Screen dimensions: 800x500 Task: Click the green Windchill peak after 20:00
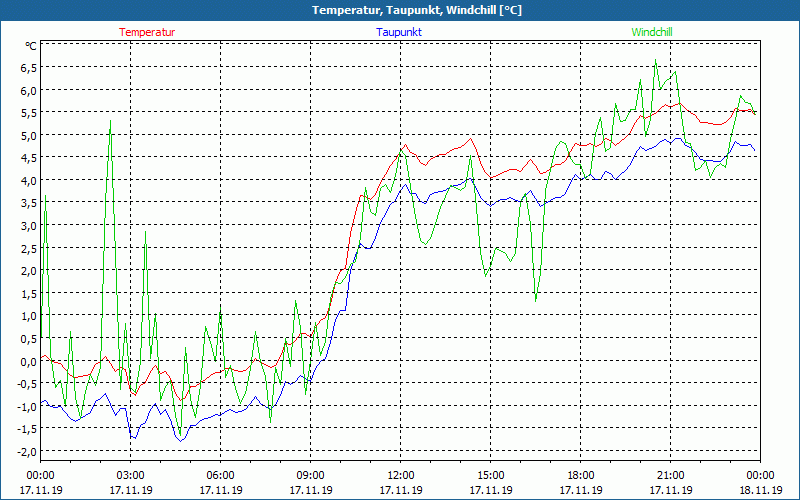click(x=655, y=60)
